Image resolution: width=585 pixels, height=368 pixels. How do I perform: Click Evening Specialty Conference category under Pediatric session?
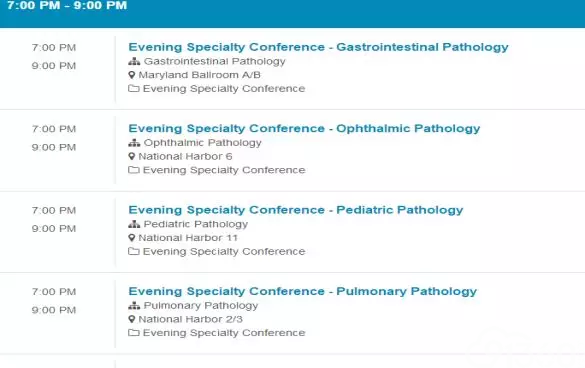224,252
